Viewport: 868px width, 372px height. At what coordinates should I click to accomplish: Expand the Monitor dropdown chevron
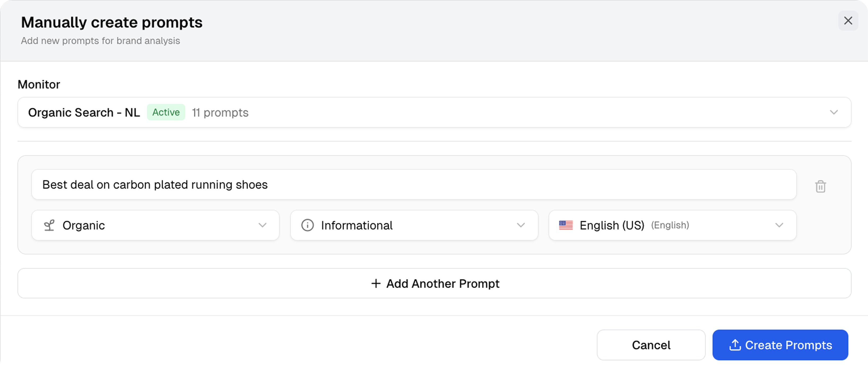point(834,112)
